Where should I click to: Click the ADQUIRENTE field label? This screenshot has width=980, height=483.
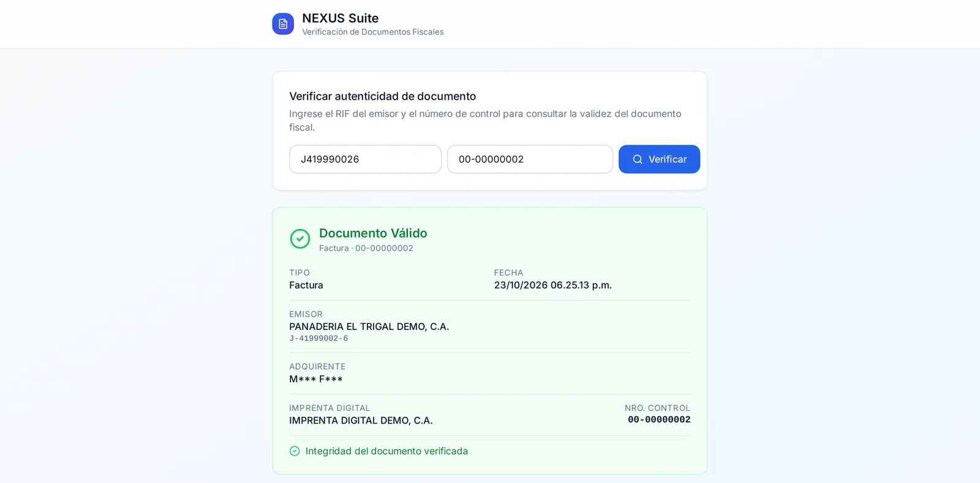(x=317, y=367)
